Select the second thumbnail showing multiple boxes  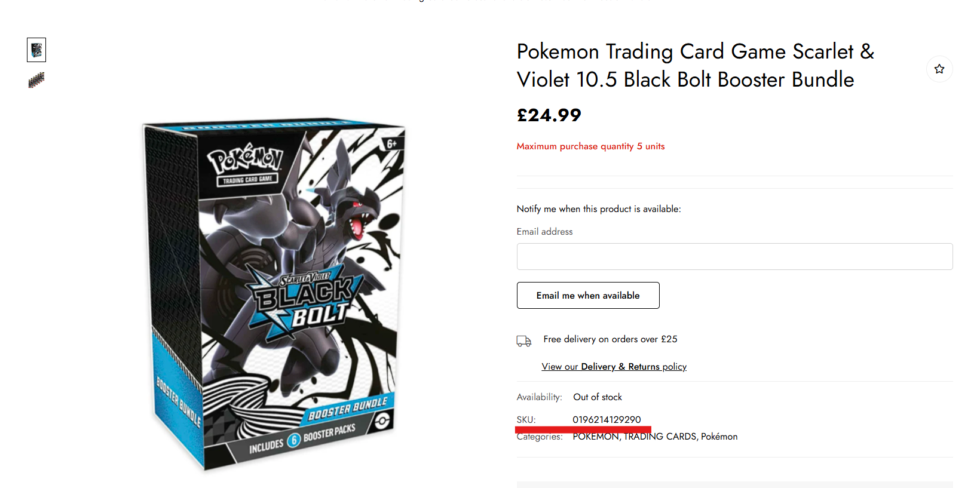36,80
